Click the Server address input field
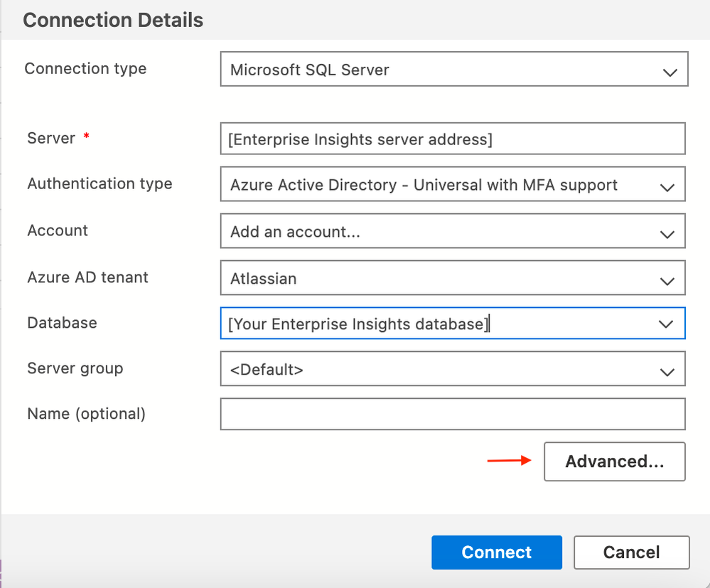Viewport: 710px width, 588px height. coord(452,139)
